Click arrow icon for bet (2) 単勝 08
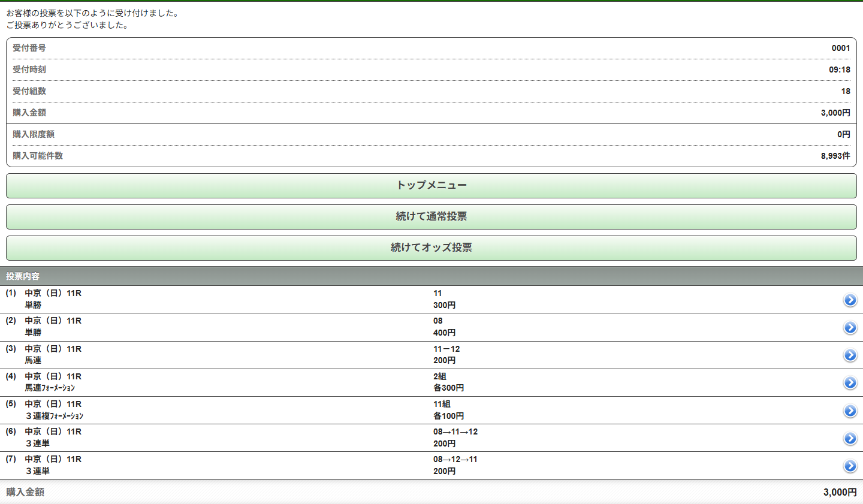 [x=850, y=327]
